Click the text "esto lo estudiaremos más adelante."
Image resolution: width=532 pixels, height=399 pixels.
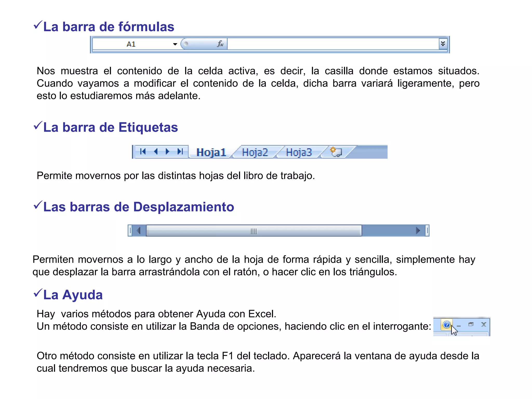pyautogui.click(x=118, y=96)
